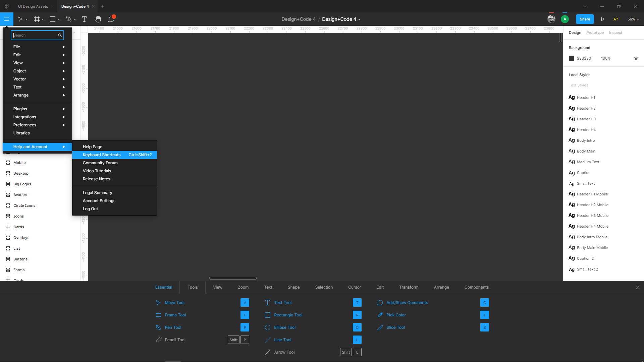Click the Pen Tool shortcut icon
644x362 pixels.
point(158,327)
